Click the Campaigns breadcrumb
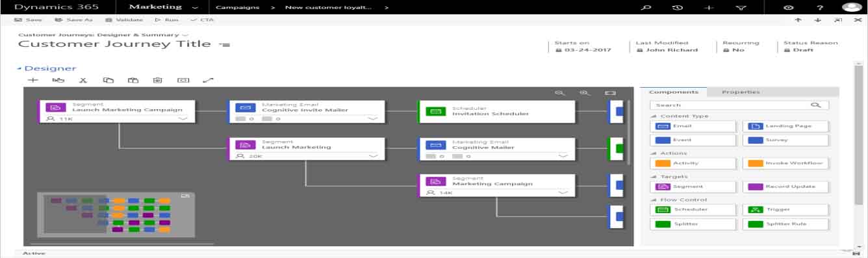The width and height of the screenshot is (868, 258). point(237,8)
